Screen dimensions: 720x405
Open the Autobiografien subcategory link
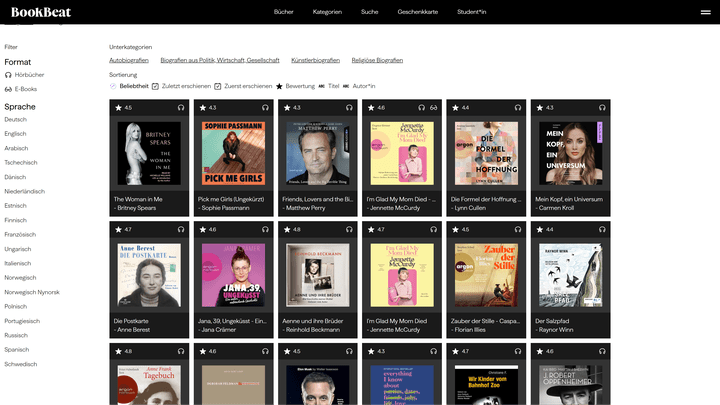129,60
